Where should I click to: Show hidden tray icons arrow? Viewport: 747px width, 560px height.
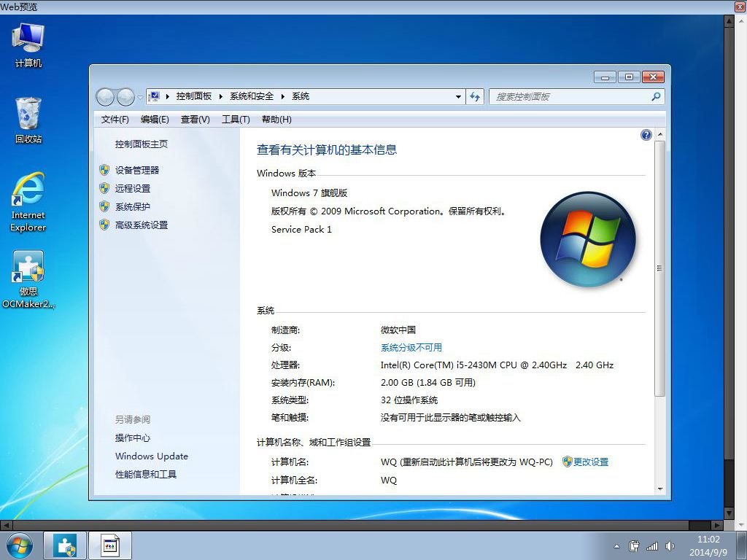coord(617,546)
